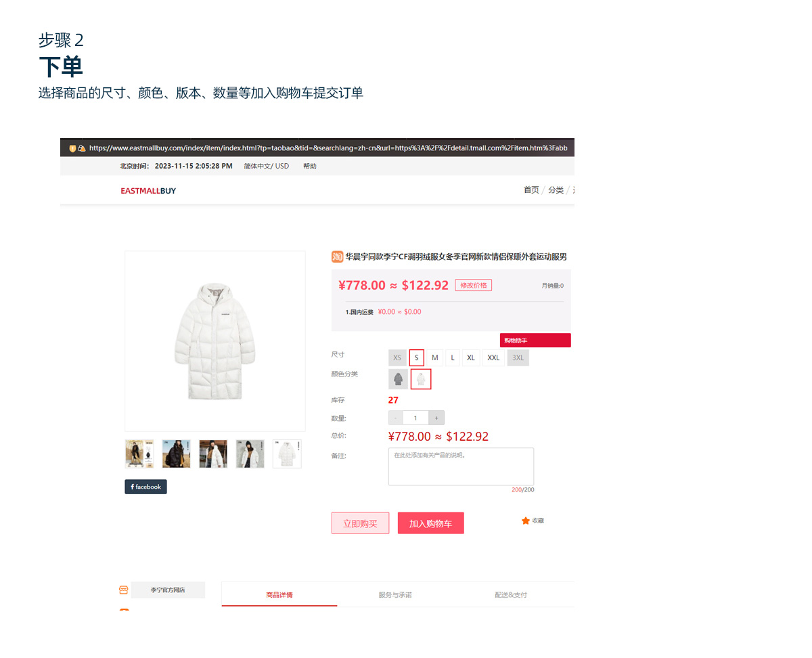
Task: Click the star favorite icon
Action: 526,521
